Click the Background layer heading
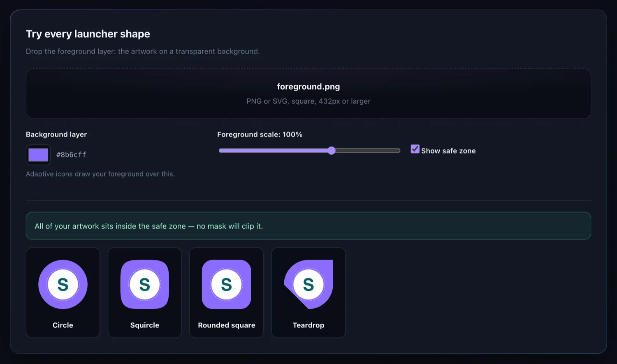The image size is (617, 364). 56,134
